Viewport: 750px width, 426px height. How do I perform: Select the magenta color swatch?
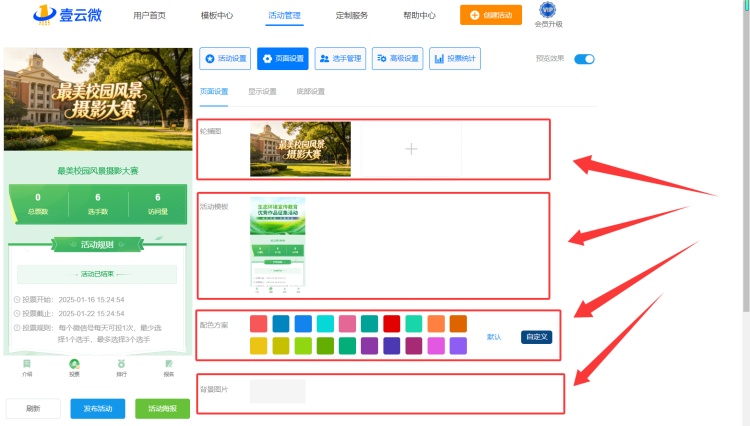tap(436, 346)
